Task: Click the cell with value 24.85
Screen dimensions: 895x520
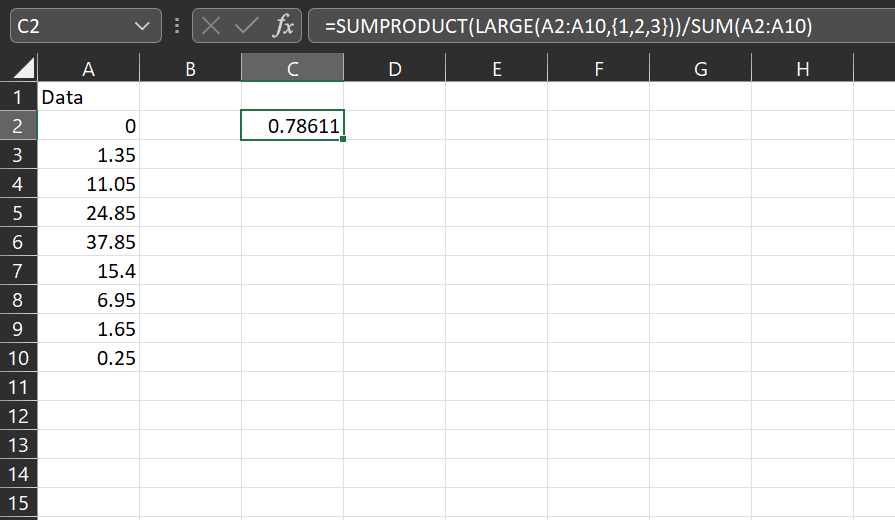Action: [x=88, y=213]
